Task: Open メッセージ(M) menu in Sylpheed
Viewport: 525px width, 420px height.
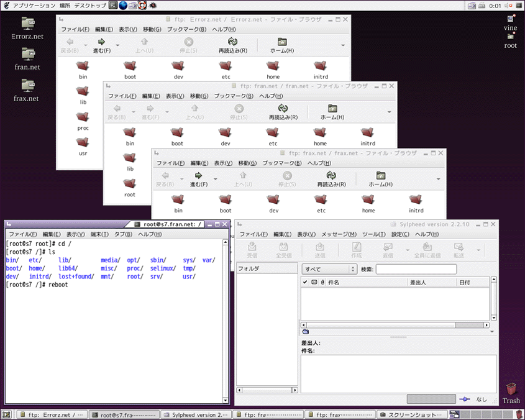Action: click(339, 234)
